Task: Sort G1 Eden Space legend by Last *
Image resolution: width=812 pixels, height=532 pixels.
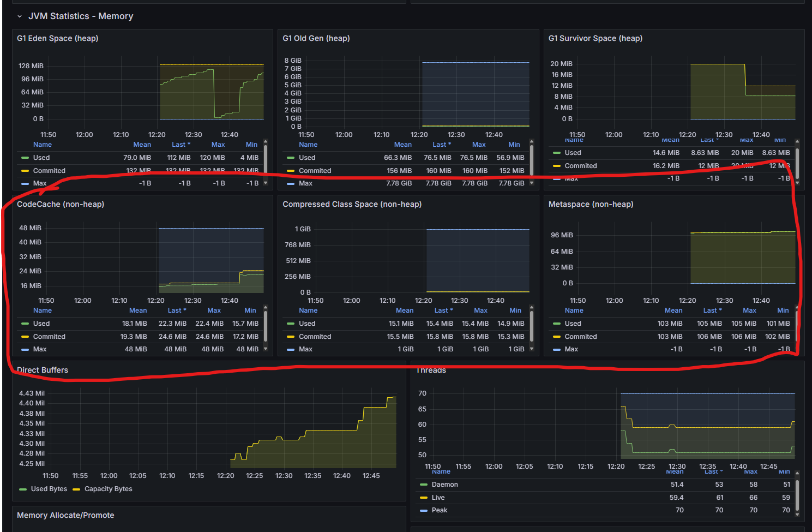Action: point(181,145)
